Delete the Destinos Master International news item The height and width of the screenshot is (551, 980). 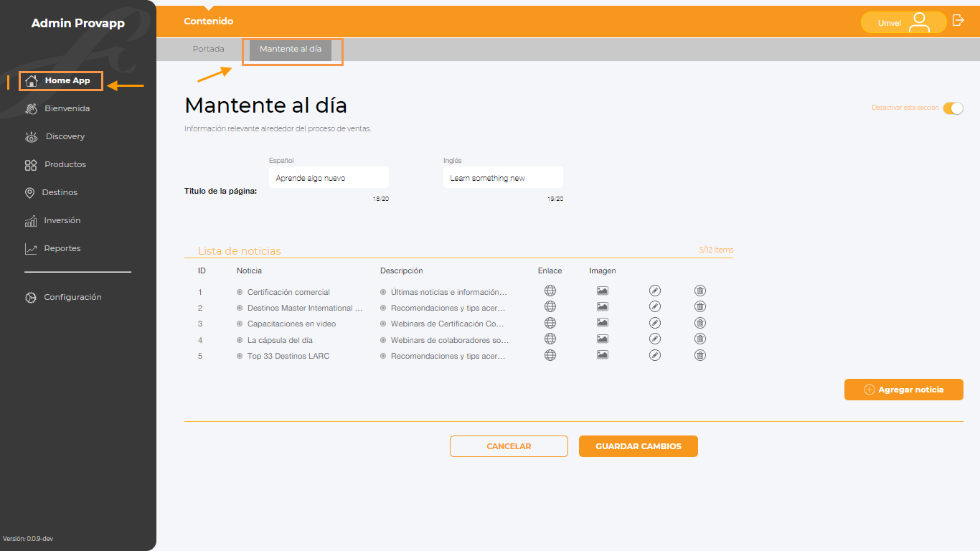click(700, 306)
